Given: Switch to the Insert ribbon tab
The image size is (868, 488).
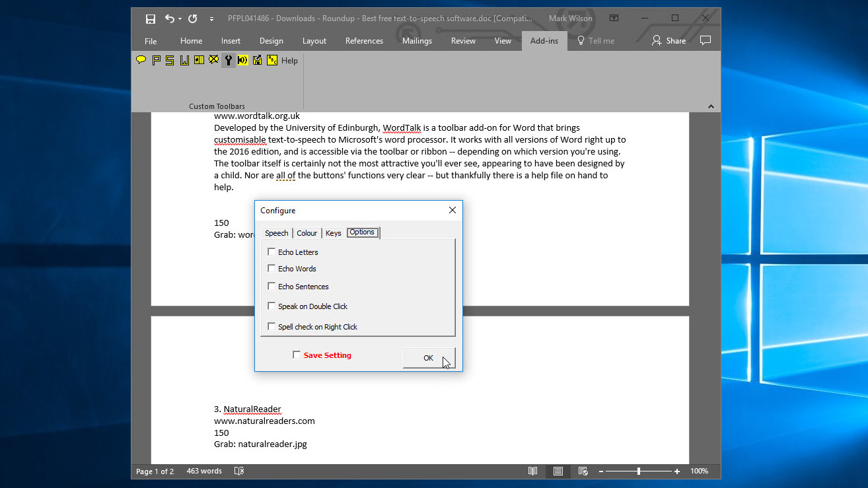Looking at the screenshot, I should pos(231,41).
